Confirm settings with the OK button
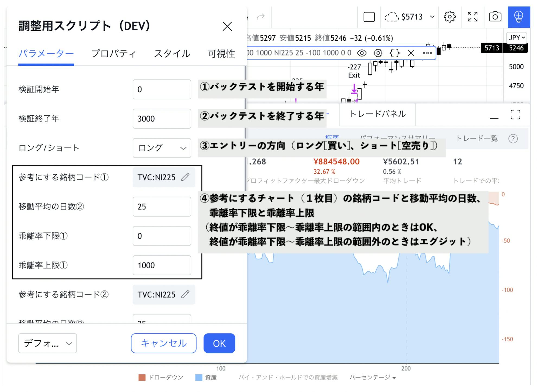537x392 pixels. coord(219,343)
